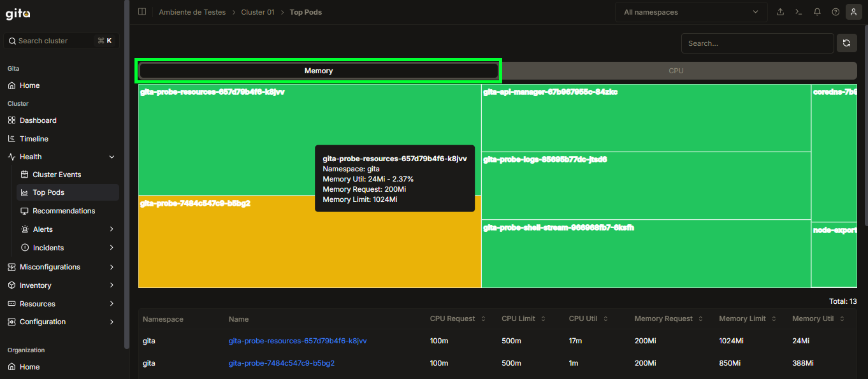
Task: Click the 388Mi Memory Util cell
Action: coord(803,363)
